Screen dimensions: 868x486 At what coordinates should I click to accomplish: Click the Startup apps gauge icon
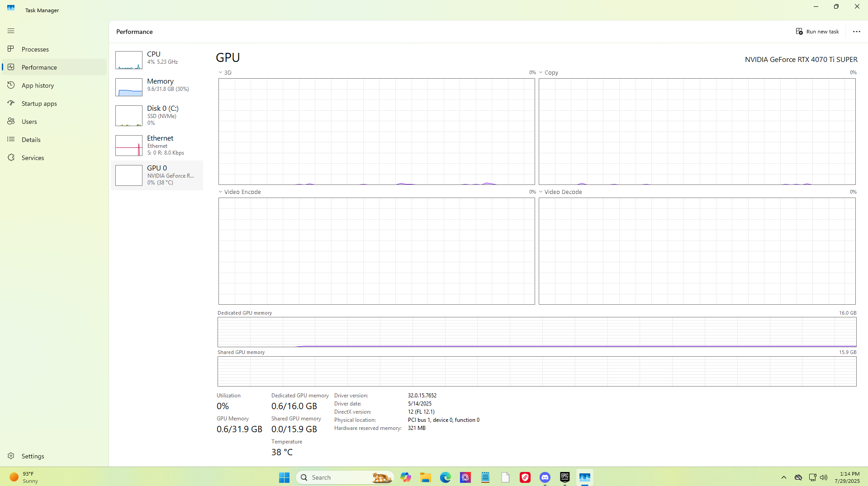click(x=11, y=103)
